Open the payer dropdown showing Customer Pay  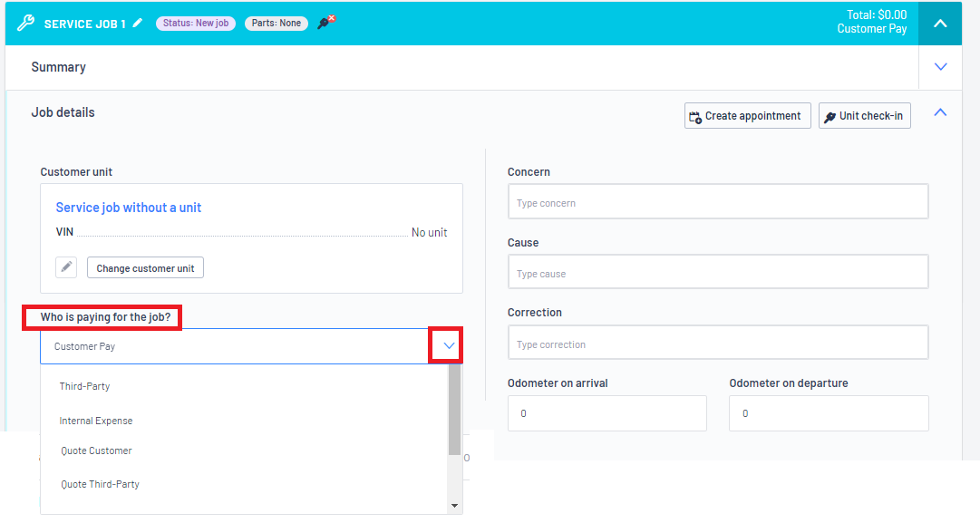pos(251,346)
